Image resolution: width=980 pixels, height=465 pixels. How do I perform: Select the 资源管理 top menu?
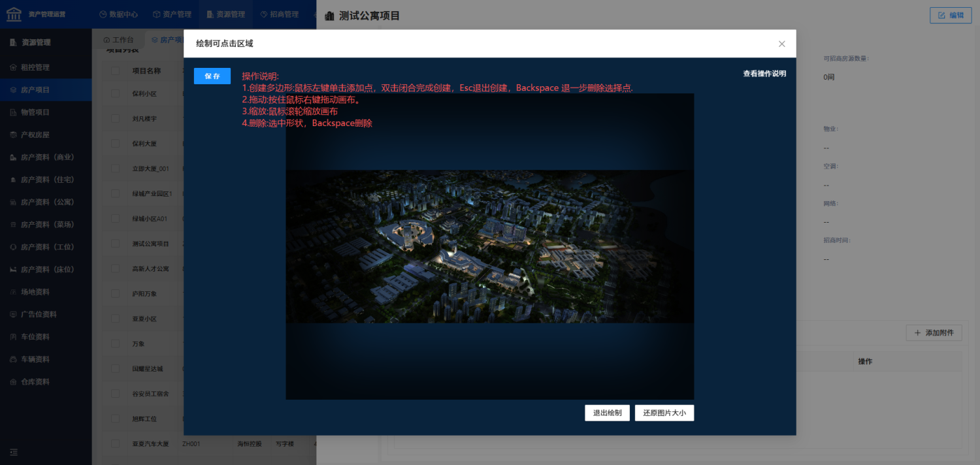tap(225, 14)
